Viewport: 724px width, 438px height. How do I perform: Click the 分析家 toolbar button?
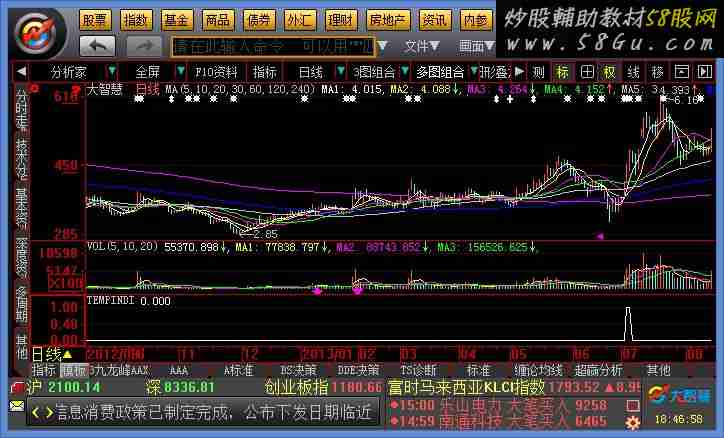[69, 72]
